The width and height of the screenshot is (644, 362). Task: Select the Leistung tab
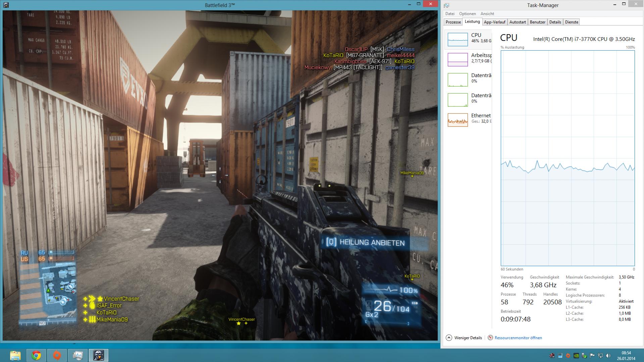point(472,22)
